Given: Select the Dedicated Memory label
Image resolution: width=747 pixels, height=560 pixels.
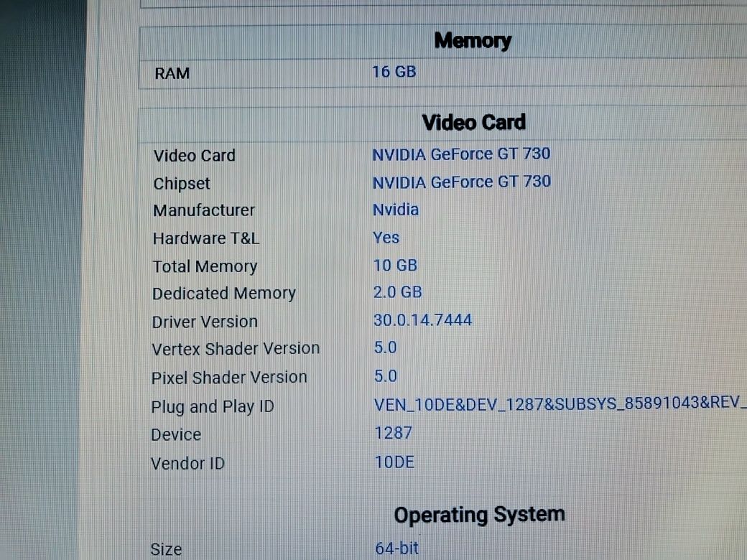Looking at the screenshot, I should pyautogui.click(x=224, y=294).
